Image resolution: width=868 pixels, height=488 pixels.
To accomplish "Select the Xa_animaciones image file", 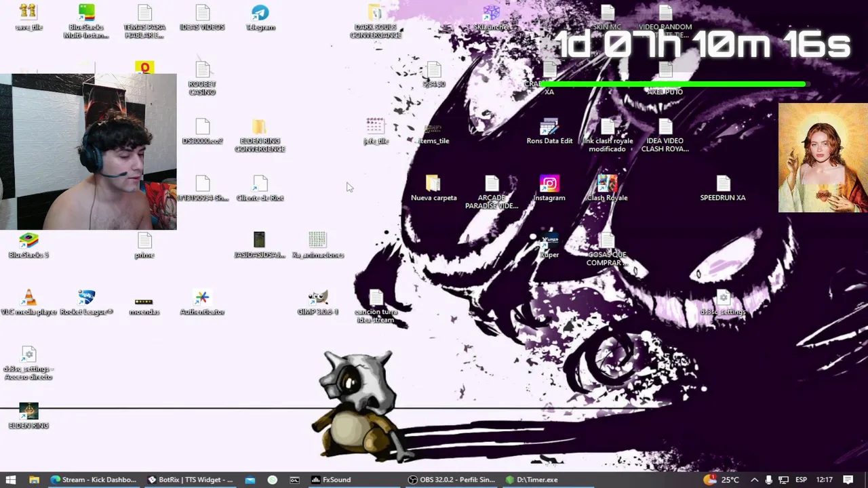I will tap(318, 245).
